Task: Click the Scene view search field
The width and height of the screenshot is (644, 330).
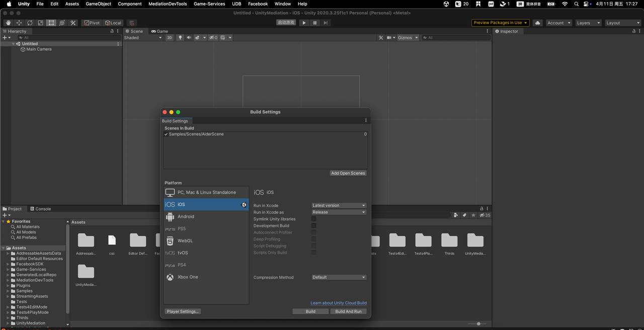Action: [x=456, y=38]
